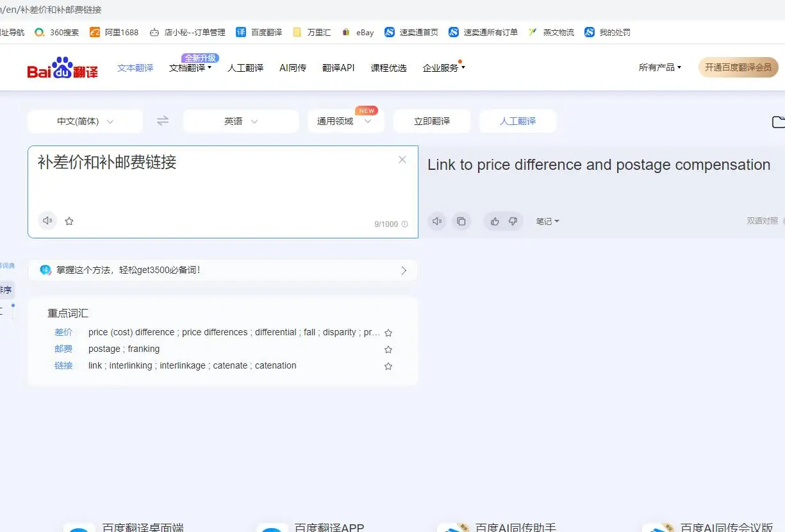Open 360搜索 bookmark
Viewport: 785px width, 532px height.
point(56,32)
